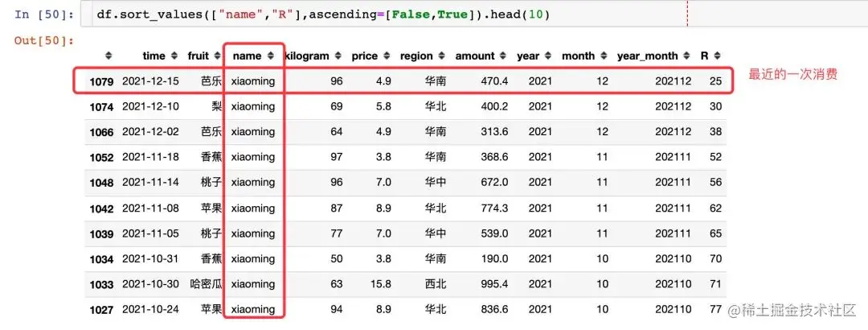Image resolution: width=868 pixels, height=330 pixels.
Task: Click fruit cell 哈密瓜
Action: tap(206, 284)
